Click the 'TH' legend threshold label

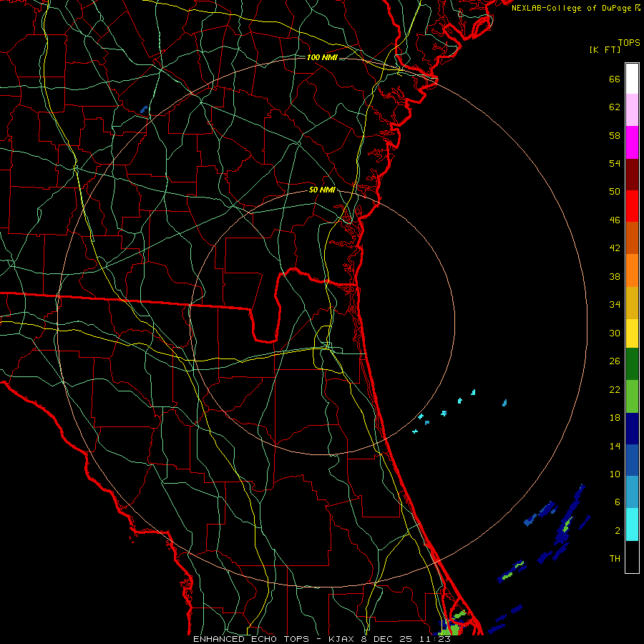[615, 559]
